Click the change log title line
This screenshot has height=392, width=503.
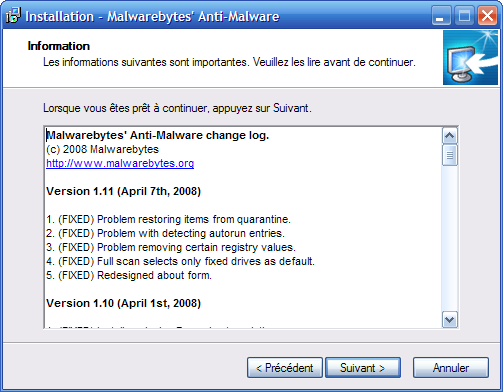157,135
